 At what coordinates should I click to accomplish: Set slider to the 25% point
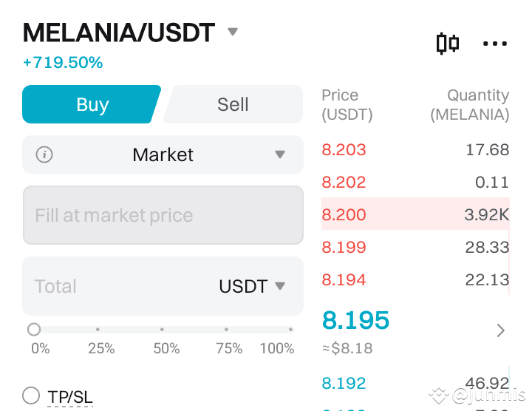pyautogui.click(x=98, y=330)
